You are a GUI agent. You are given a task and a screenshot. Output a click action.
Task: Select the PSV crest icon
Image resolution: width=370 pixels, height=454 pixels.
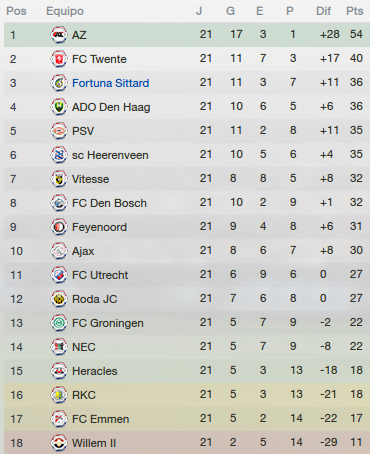coord(59,131)
